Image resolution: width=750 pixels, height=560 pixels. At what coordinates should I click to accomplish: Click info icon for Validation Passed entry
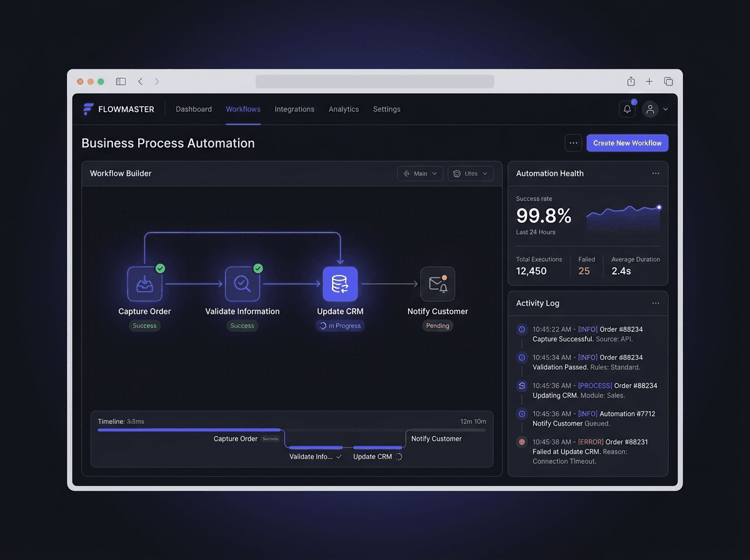coord(522,357)
